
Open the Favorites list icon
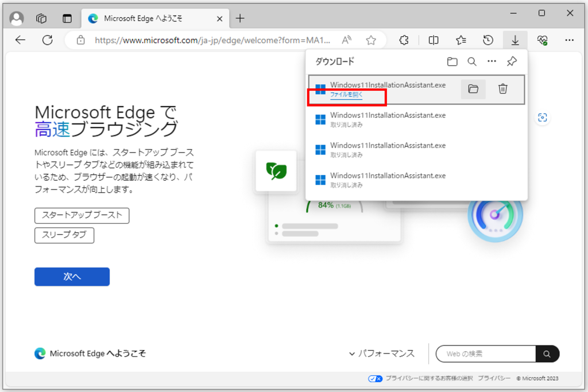(461, 40)
